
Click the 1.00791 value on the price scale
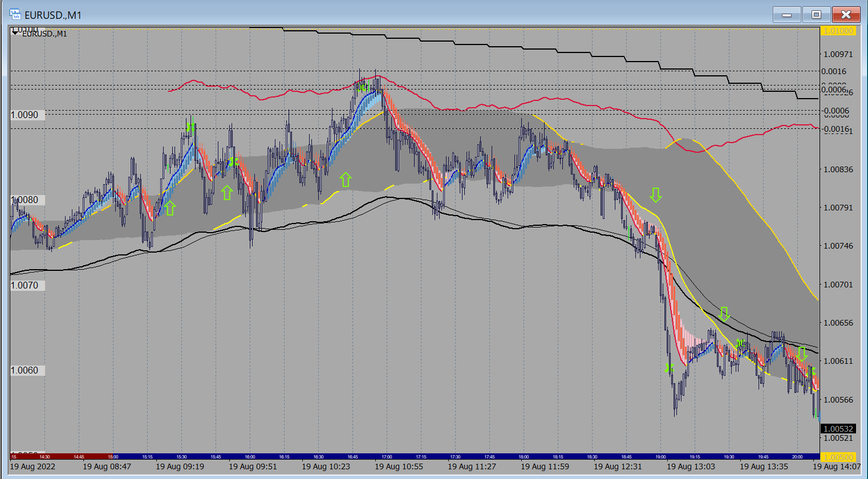[x=838, y=208]
